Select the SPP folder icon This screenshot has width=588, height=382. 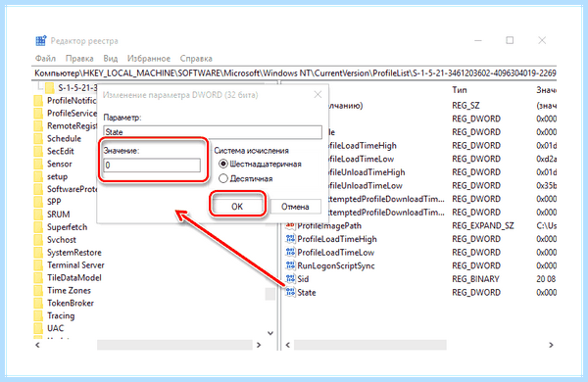point(38,202)
